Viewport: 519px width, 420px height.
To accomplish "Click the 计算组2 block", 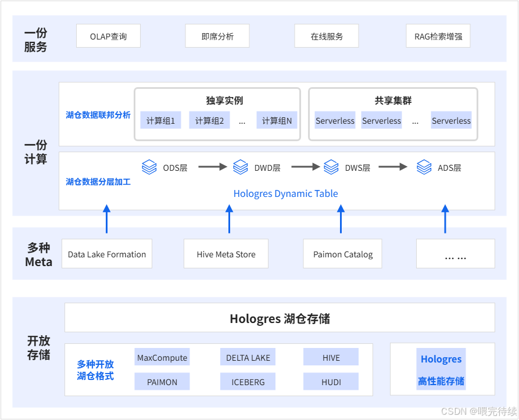I will [x=209, y=120].
